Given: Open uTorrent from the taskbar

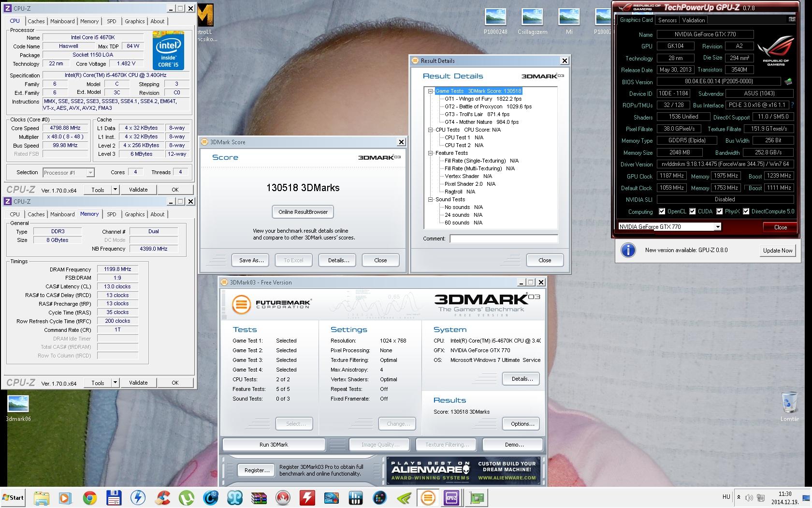Looking at the screenshot, I should tap(187, 498).
